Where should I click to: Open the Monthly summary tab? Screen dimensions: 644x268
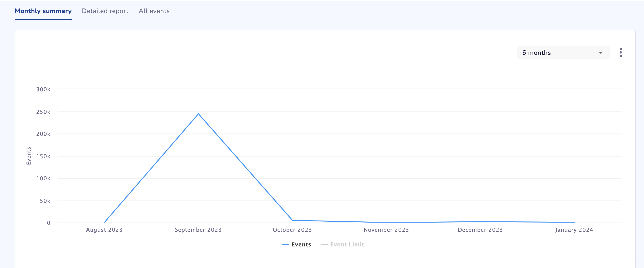point(43,11)
